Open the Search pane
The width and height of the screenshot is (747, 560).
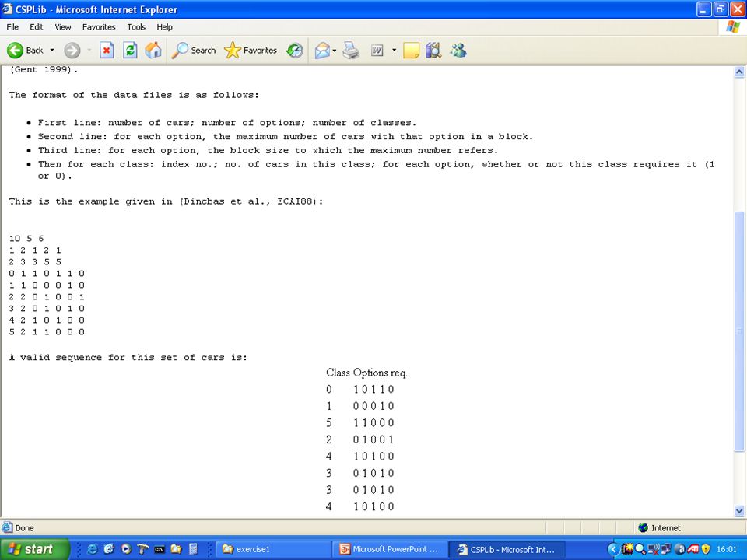[194, 50]
